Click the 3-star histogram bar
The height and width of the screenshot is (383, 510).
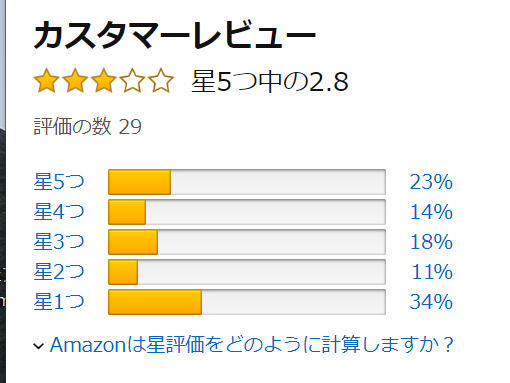(247, 242)
